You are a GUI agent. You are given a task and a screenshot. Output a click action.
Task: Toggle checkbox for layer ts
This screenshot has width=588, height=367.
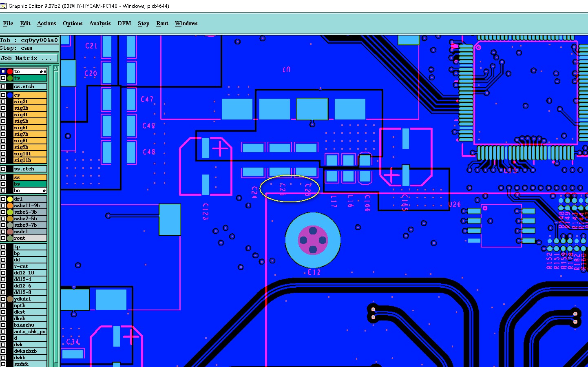click(3, 78)
